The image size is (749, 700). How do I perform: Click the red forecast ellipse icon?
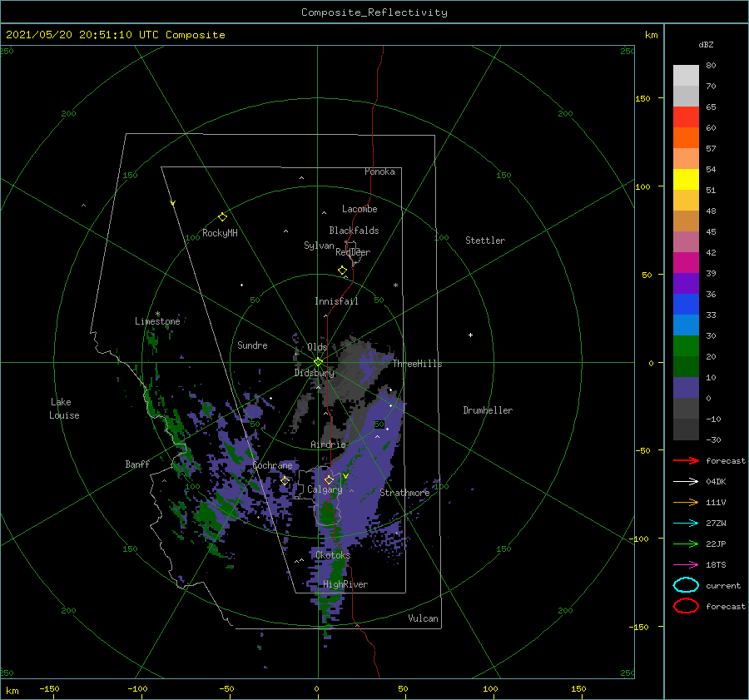pyautogui.click(x=686, y=606)
